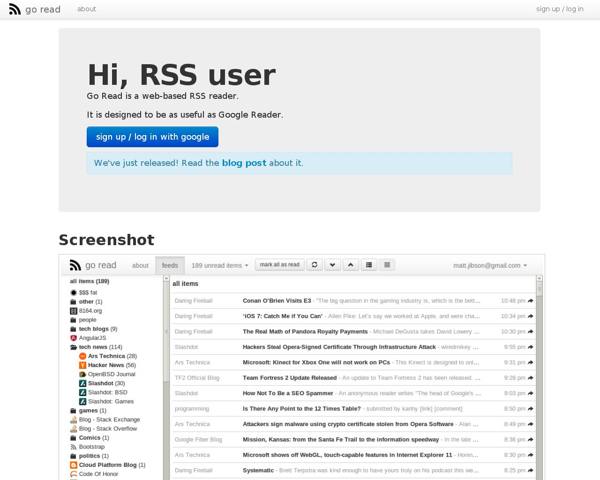Image resolution: width=600 pixels, height=480 pixels.
Task: Click the AngularJS feed icon in sidebar
Action: click(74, 338)
